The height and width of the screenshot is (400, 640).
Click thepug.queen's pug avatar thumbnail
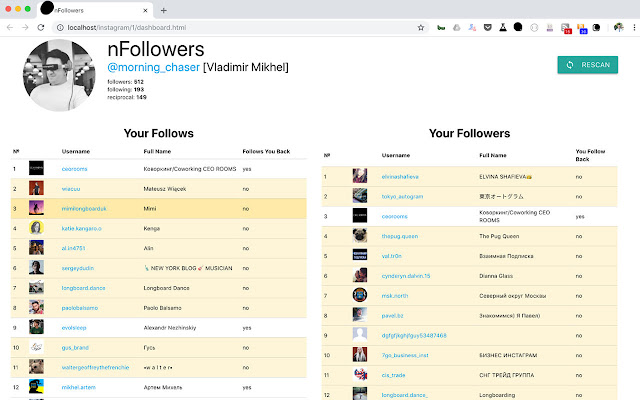click(360, 236)
